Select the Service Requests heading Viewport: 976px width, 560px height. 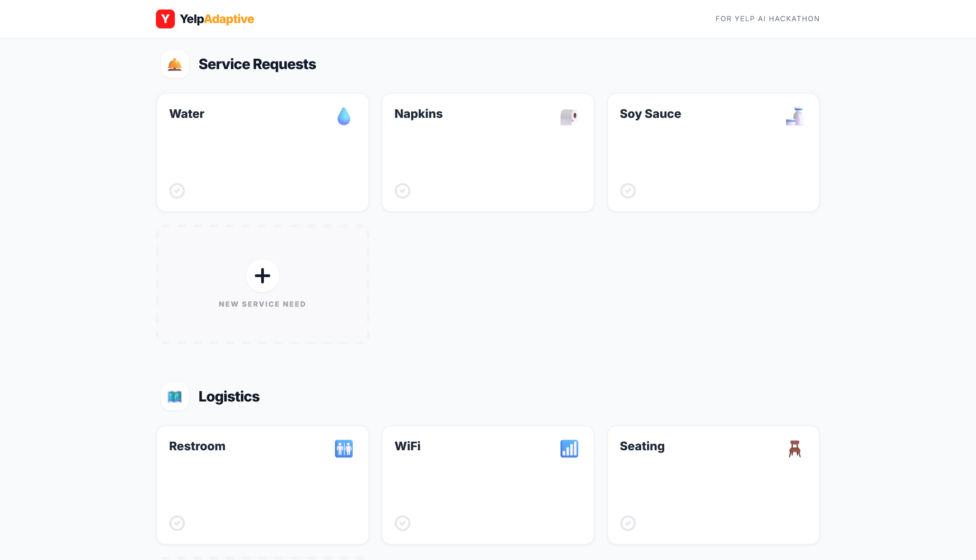(257, 64)
